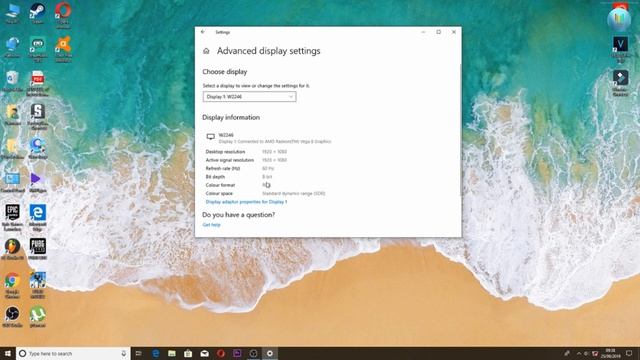This screenshot has height=360, width=640.
Task: Open the Action Center notifications icon
Action: pyautogui.click(x=629, y=353)
